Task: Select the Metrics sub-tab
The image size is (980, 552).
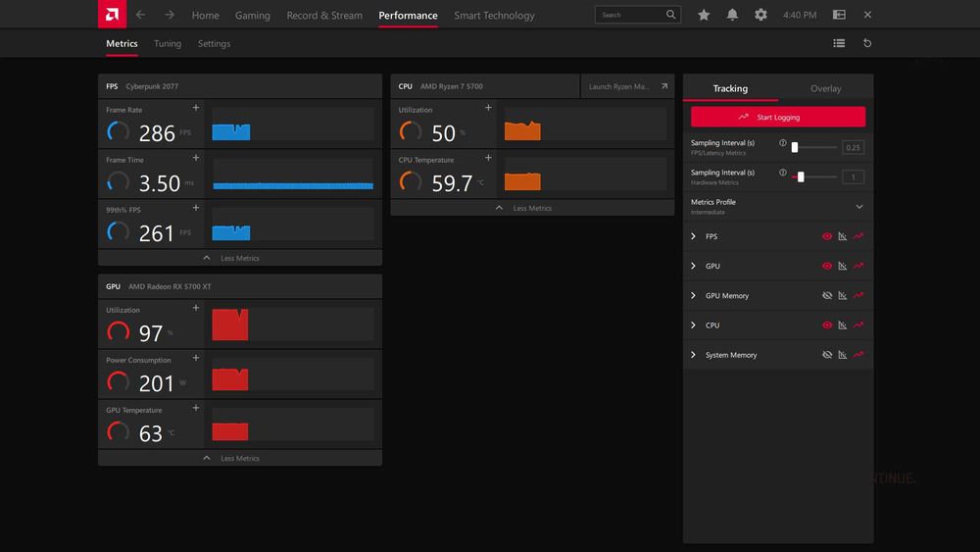Action: click(122, 43)
